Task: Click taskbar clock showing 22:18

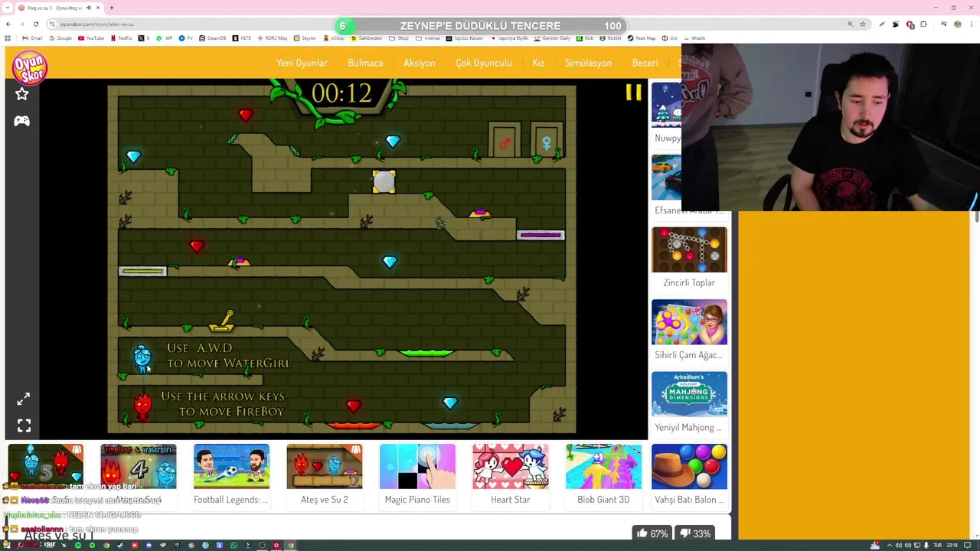Action: [952, 546]
